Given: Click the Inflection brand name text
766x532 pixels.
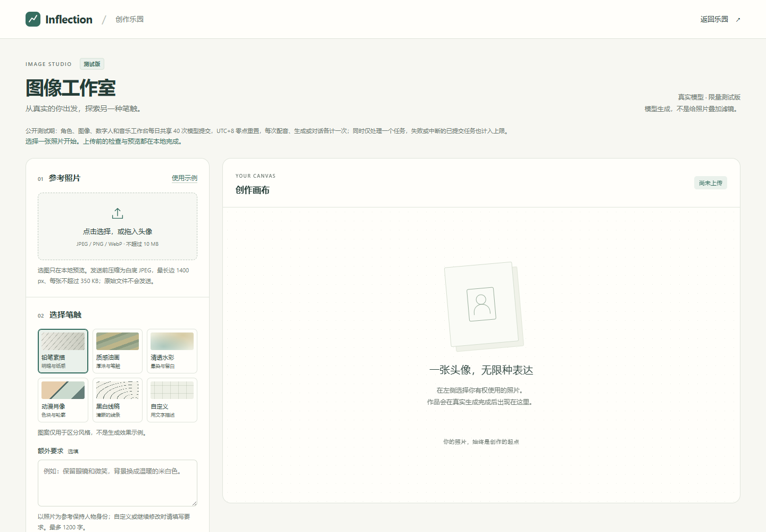Looking at the screenshot, I should 69,20.
